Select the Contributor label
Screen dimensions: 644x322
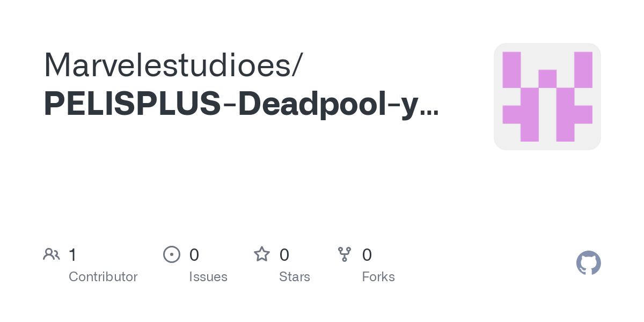[103, 277]
